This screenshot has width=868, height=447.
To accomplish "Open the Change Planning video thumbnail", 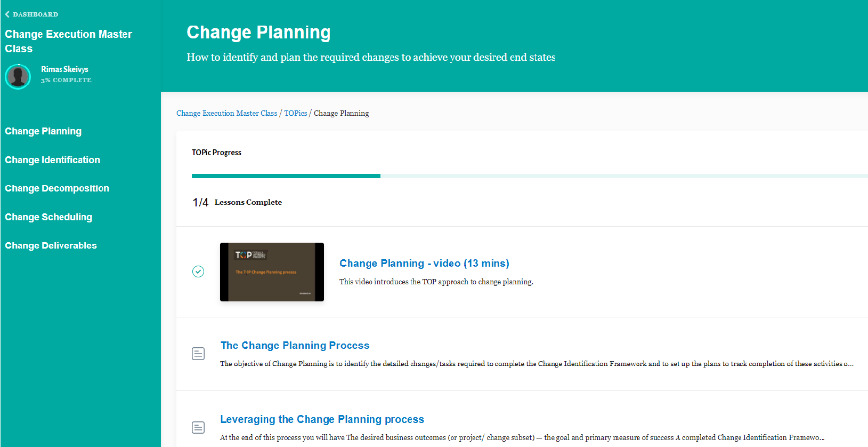I will click(272, 272).
